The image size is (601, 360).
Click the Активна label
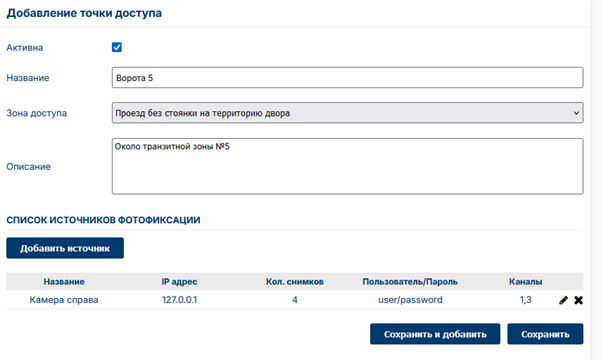pyautogui.click(x=25, y=48)
